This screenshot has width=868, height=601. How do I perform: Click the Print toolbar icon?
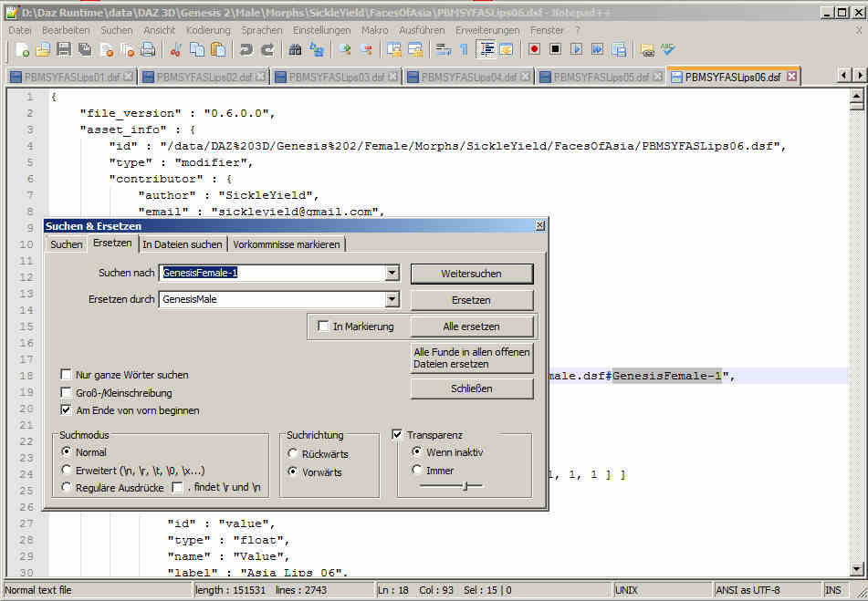point(148,50)
